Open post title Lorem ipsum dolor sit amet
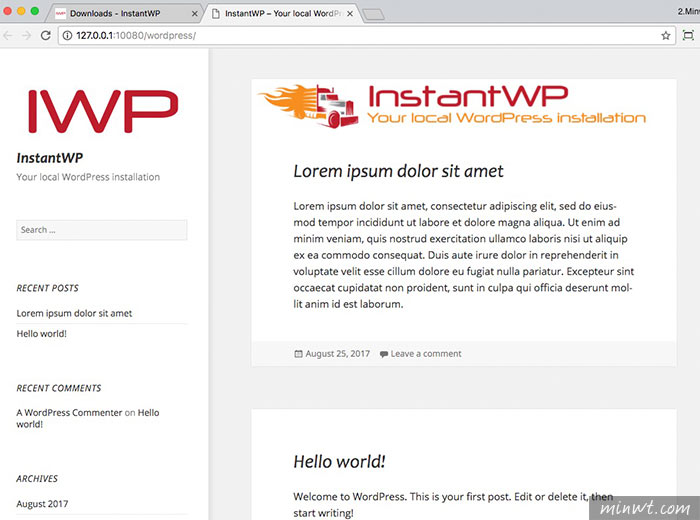The width and height of the screenshot is (700, 520). tap(398, 171)
